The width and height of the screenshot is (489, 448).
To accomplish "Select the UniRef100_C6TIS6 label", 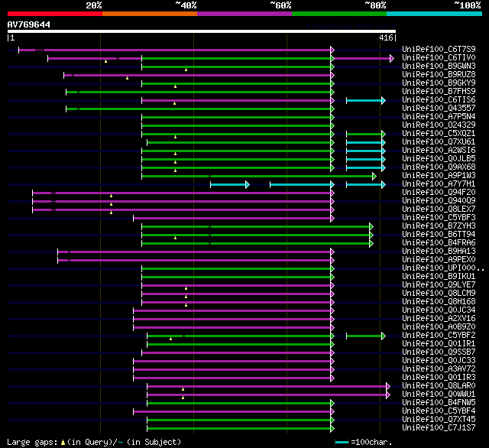I will tap(439, 99).
